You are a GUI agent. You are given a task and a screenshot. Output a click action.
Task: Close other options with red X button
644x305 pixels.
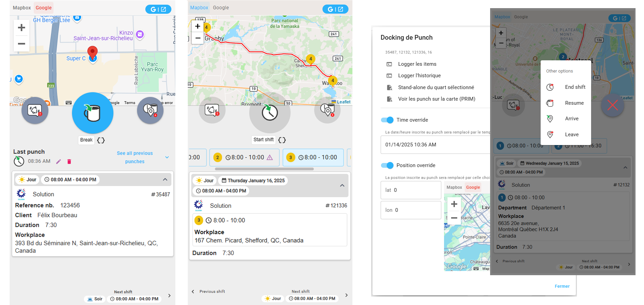(612, 105)
